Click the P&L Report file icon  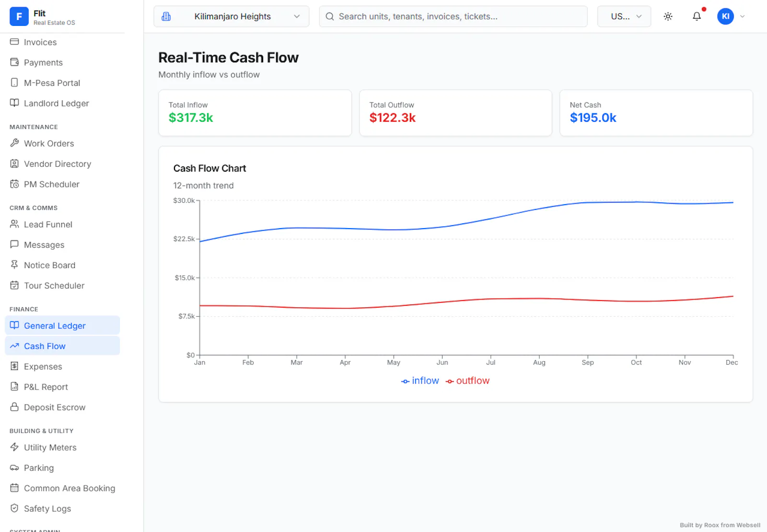(x=14, y=386)
